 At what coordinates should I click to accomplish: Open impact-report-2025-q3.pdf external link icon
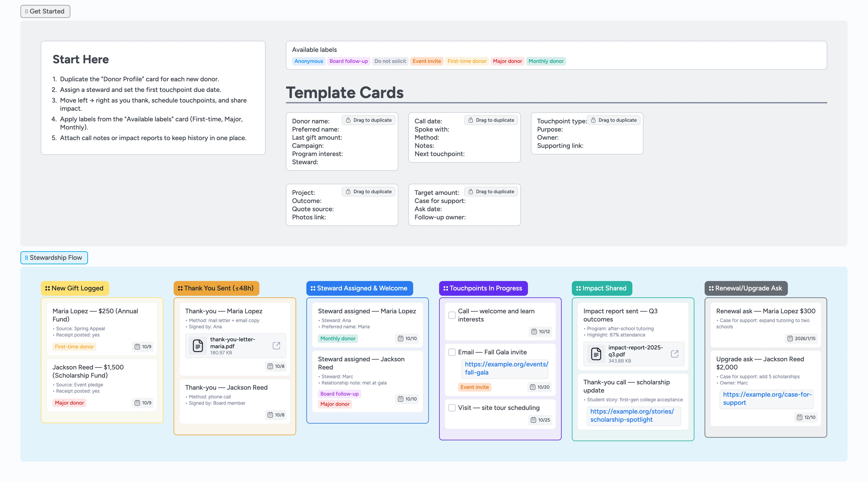point(675,354)
